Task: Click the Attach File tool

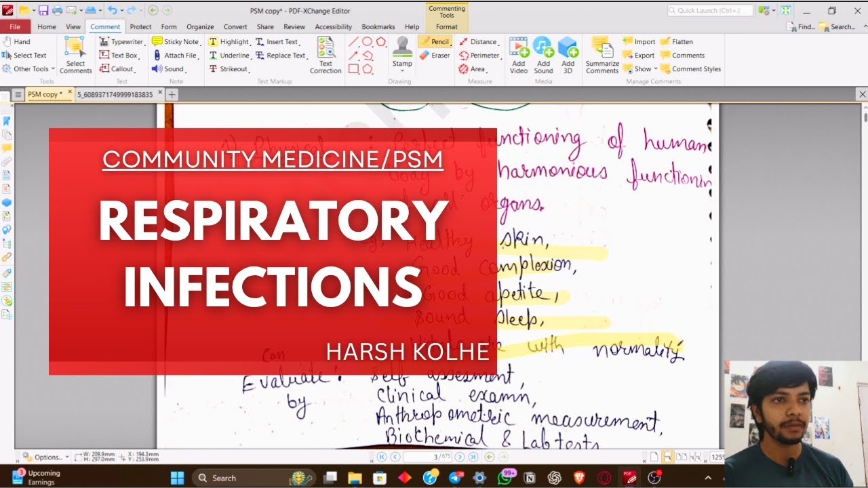Action: click(x=176, y=55)
